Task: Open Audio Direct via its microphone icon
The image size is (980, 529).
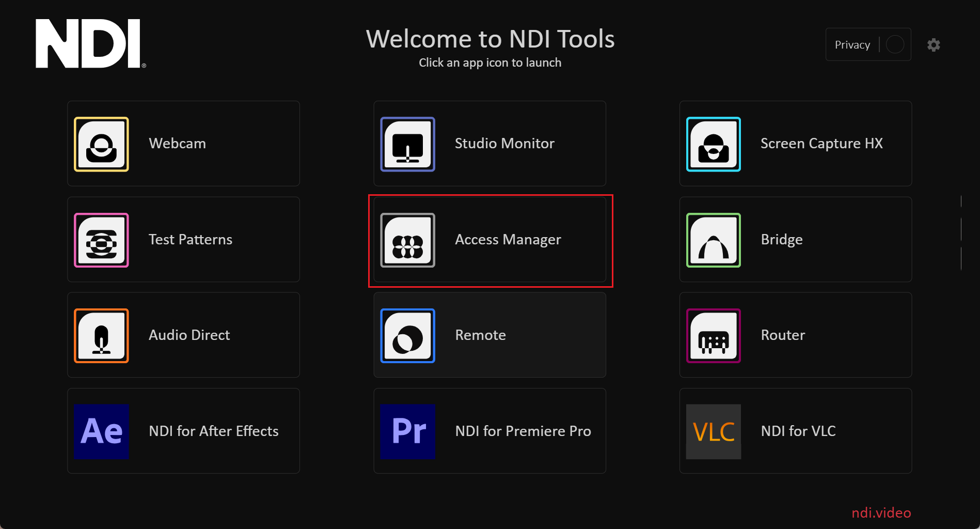Action: point(101,335)
